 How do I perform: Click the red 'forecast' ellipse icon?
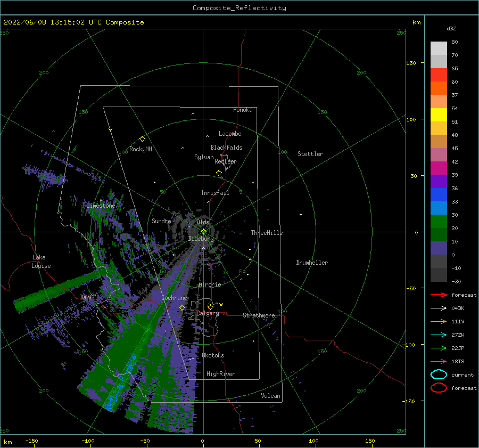pyautogui.click(x=439, y=388)
